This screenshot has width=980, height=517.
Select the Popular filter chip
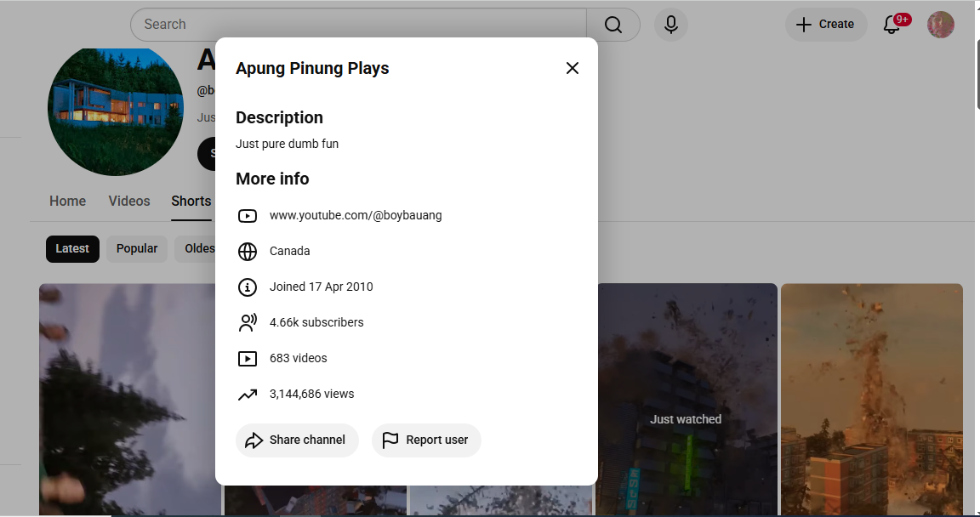coord(137,248)
